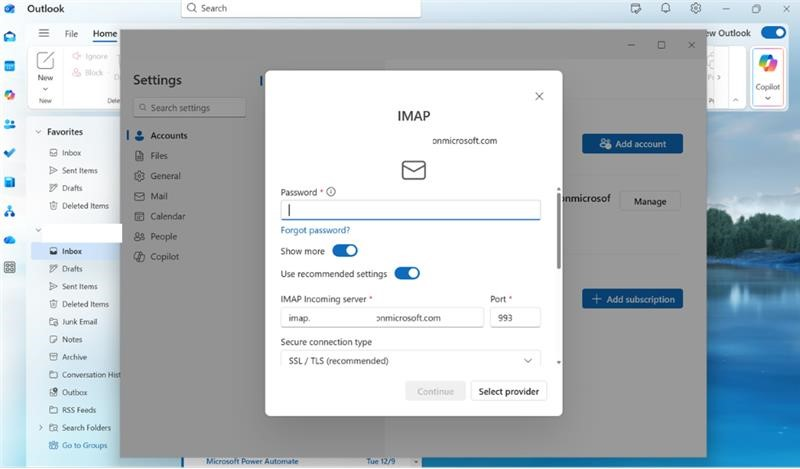This screenshot has width=800, height=469.
Task: Click the Manage account button
Action: coord(650,202)
